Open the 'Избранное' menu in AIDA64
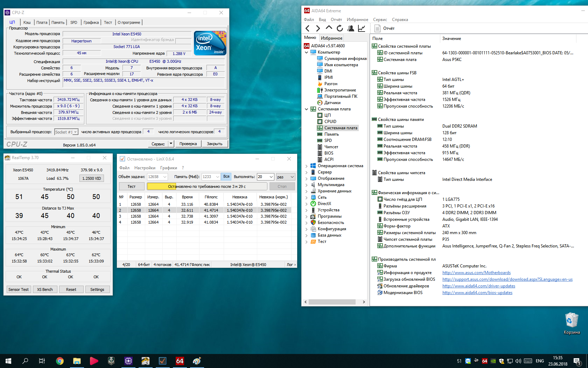 click(x=357, y=20)
